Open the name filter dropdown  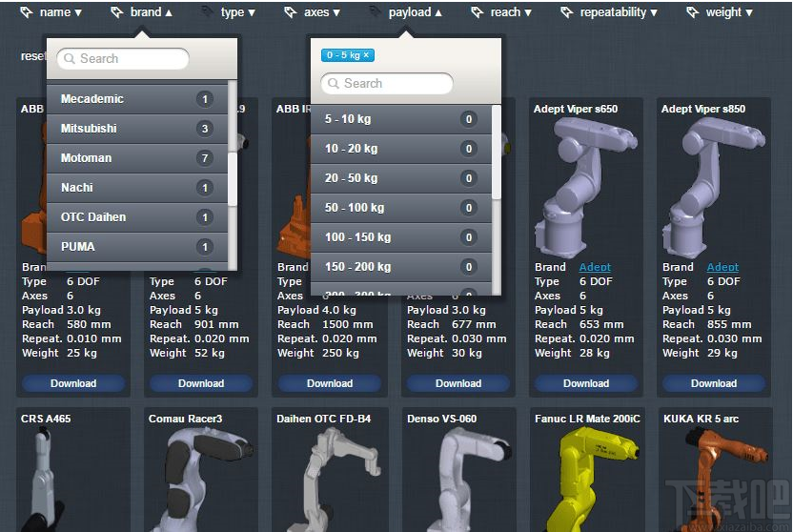(61, 12)
